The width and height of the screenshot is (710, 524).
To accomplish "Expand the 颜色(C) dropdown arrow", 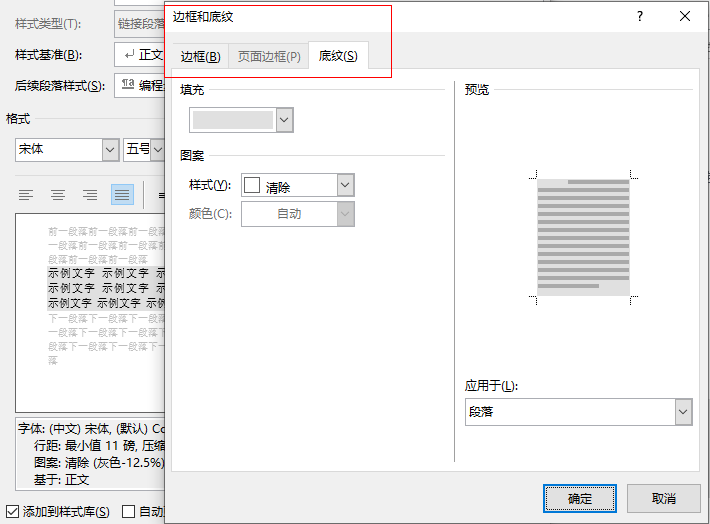I will (345, 214).
